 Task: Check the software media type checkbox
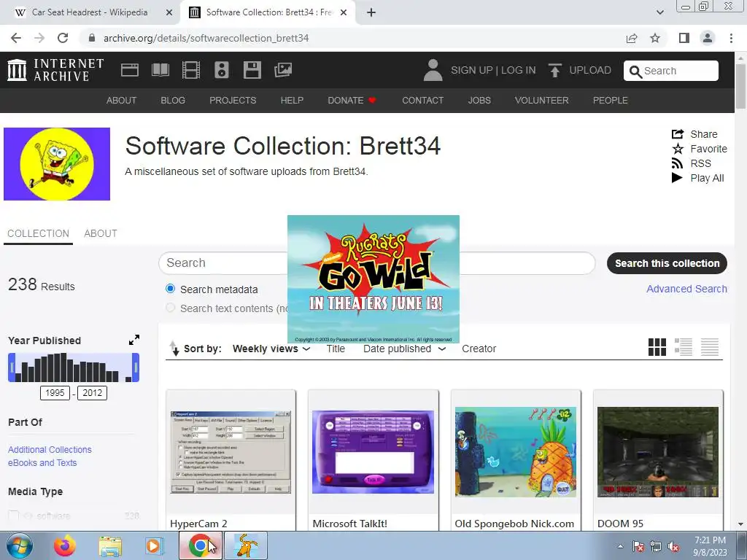(x=13, y=516)
